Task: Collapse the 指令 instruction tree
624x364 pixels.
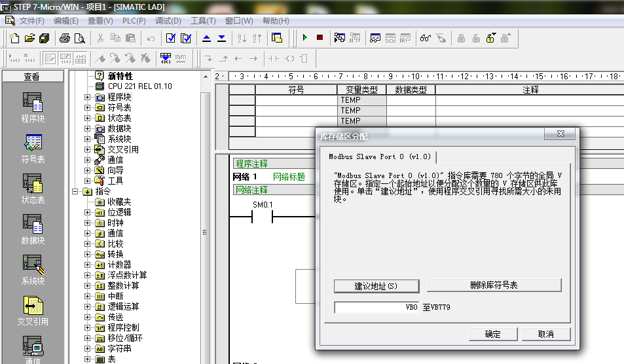Action: point(76,192)
